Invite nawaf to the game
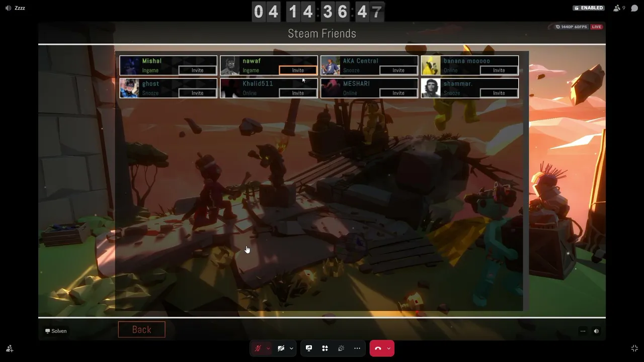The image size is (644, 362). pyautogui.click(x=298, y=70)
